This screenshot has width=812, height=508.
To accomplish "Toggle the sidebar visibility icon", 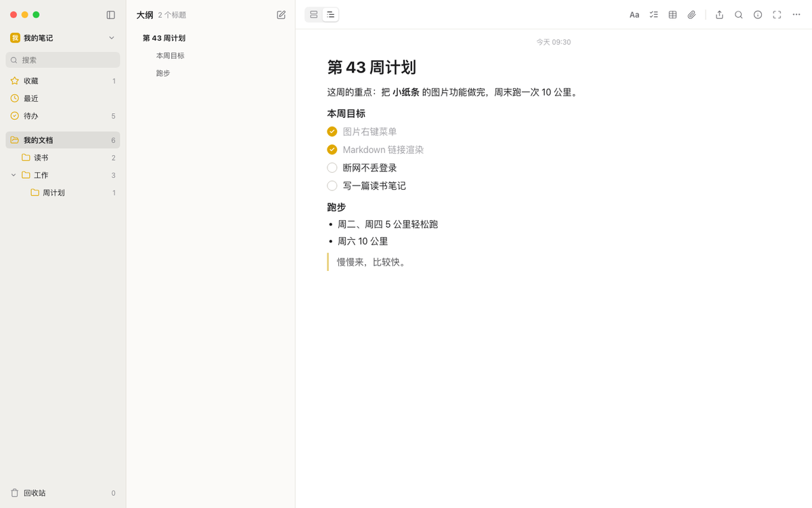I will coord(111,15).
